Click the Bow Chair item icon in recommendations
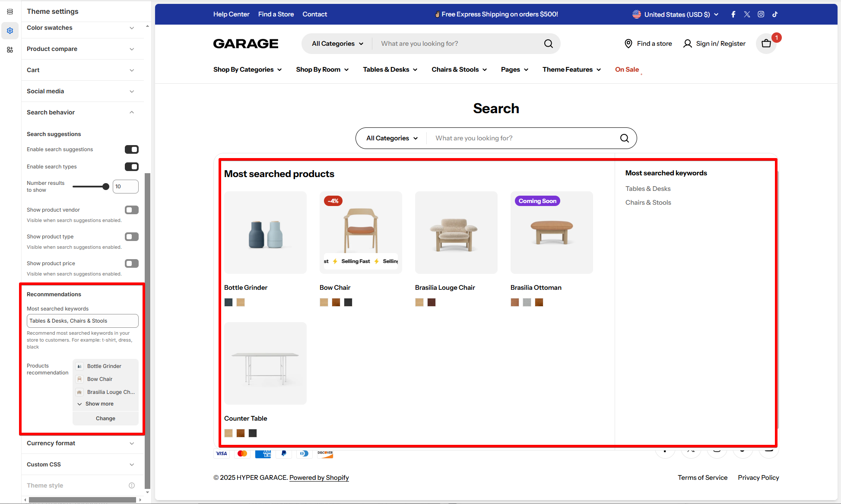 click(79, 379)
